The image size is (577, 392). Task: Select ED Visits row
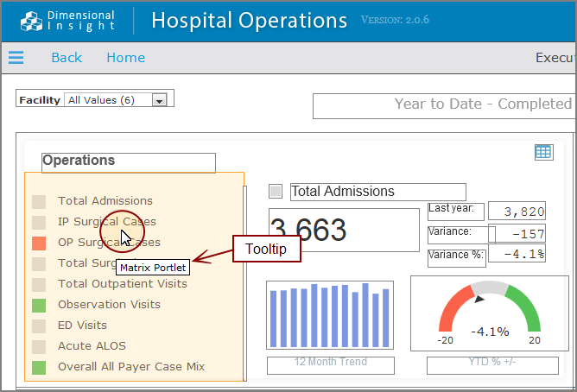(x=82, y=325)
